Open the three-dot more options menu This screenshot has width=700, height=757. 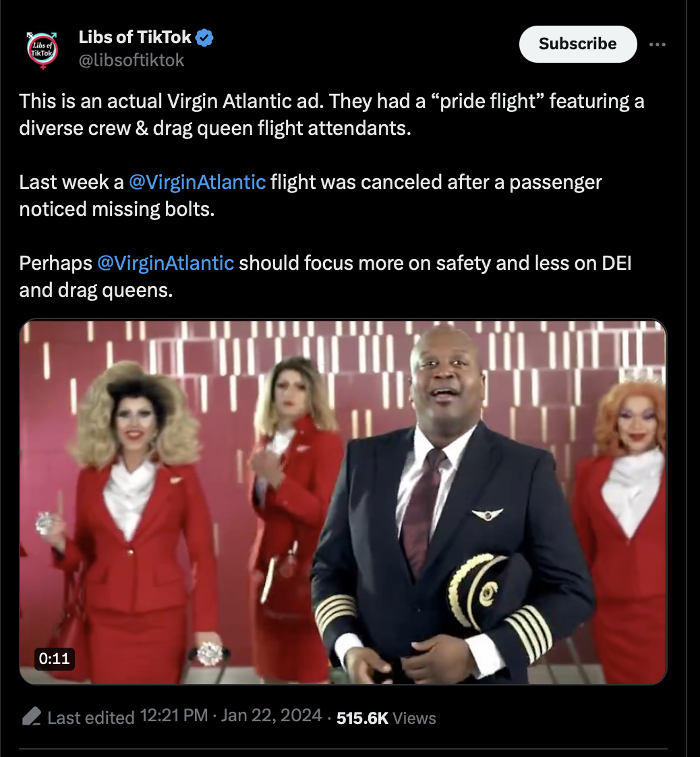pyautogui.click(x=657, y=45)
